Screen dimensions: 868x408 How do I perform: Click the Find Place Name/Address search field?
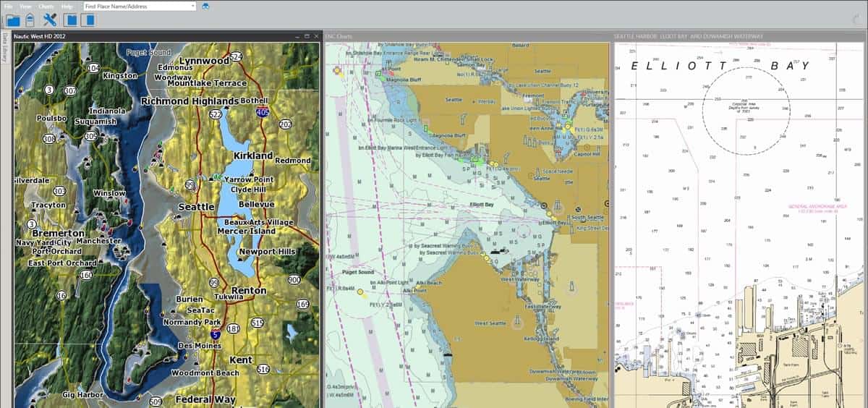click(134, 6)
